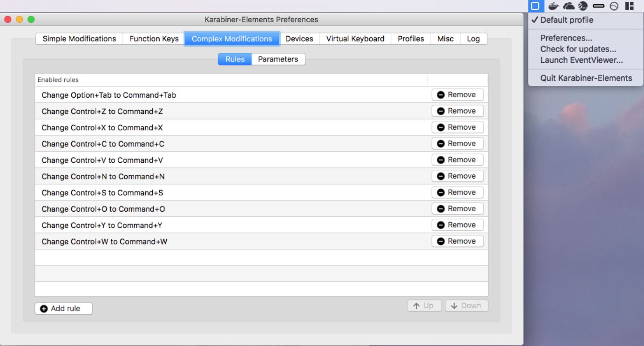
Task: Click the Down arrow button
Action: point(467,306)
